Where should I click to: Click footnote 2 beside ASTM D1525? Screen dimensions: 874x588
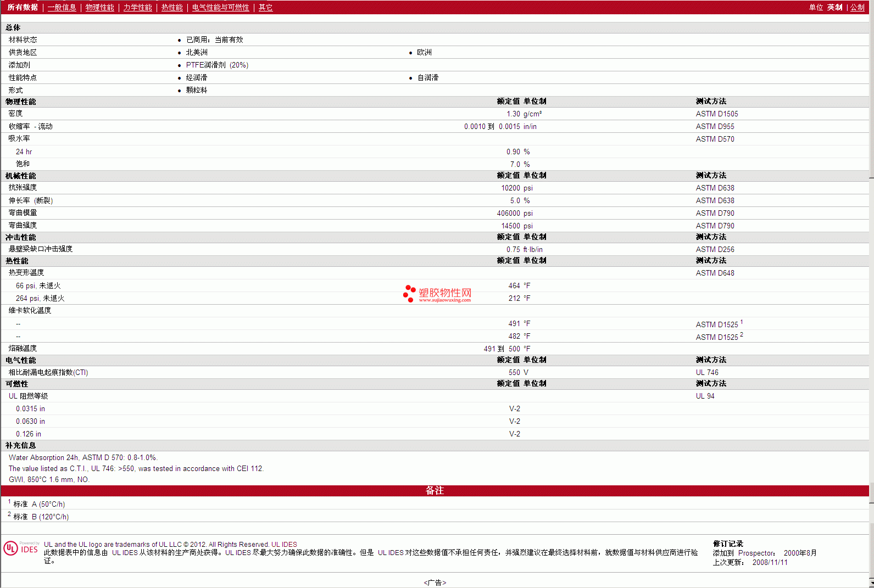[741, 334]
